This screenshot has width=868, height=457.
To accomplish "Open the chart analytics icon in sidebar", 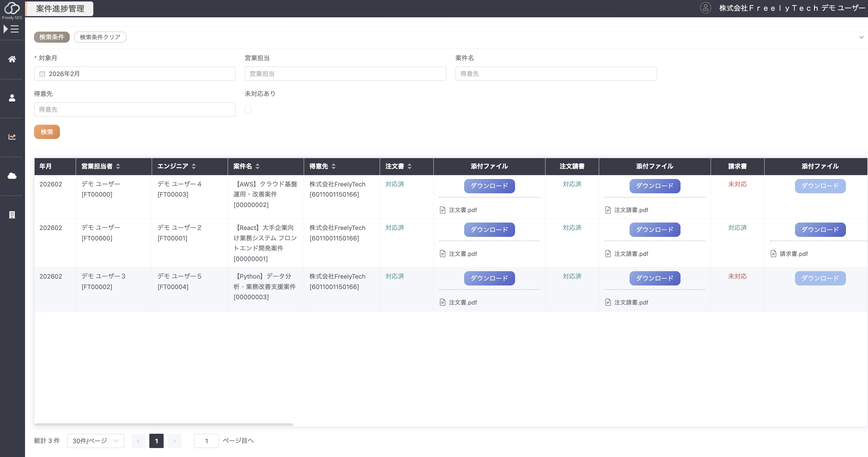I will tap(12, 137).
